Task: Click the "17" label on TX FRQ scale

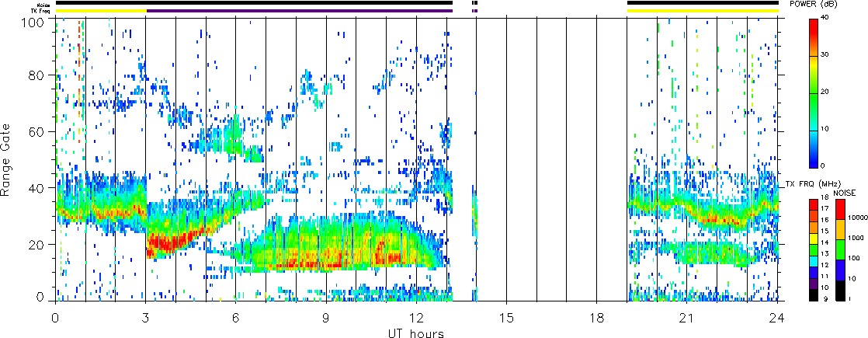Action: tap(825, 208)
